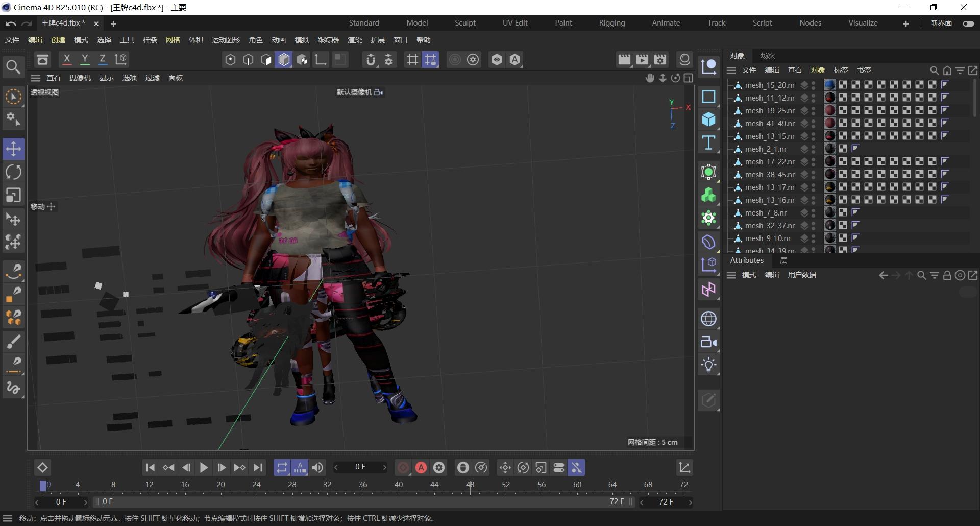This screenshot has height=526, width=980.
Task: Add new layout with plus button
Action: (906, 23)
